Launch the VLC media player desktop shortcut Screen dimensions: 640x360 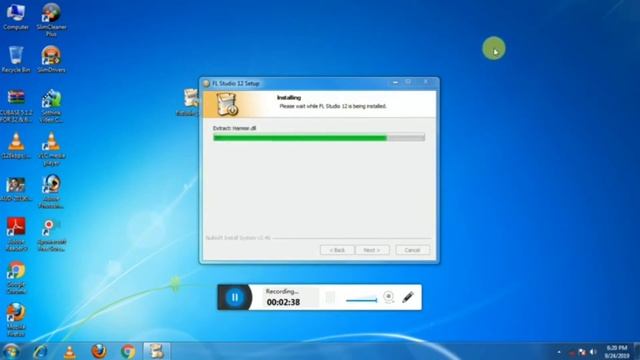tap(51, 149)
